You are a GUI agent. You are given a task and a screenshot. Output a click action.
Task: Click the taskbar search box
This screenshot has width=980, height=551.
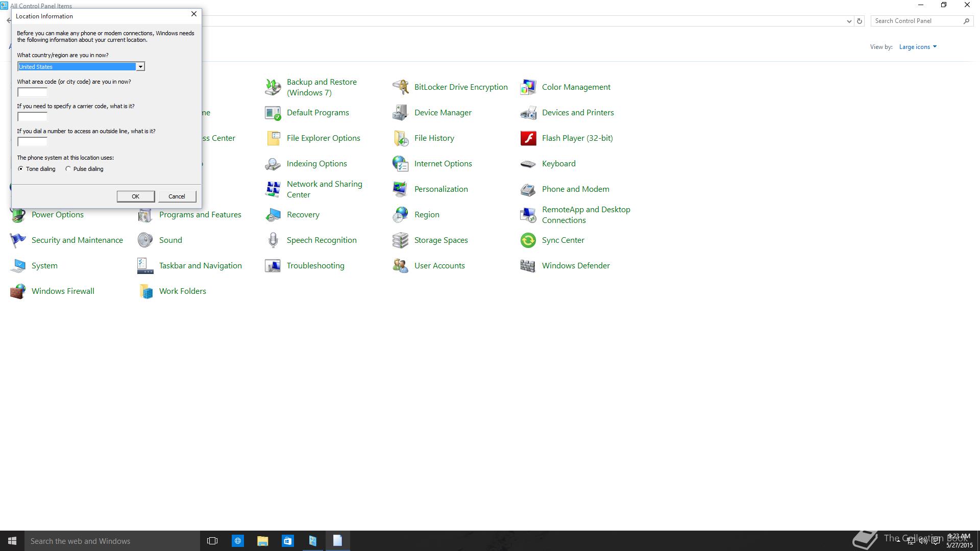112,541
